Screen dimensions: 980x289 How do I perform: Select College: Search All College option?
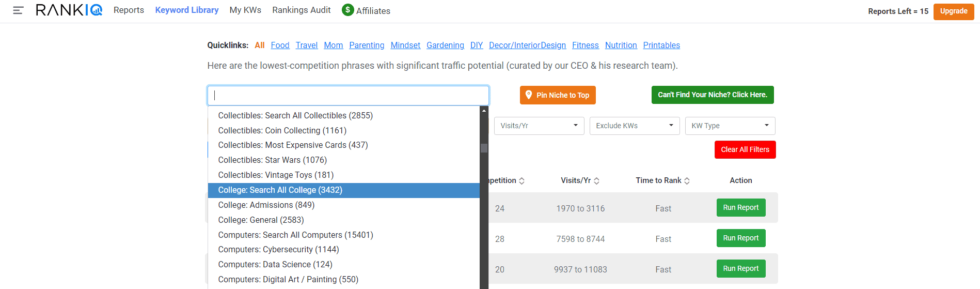tap(344, 190)
